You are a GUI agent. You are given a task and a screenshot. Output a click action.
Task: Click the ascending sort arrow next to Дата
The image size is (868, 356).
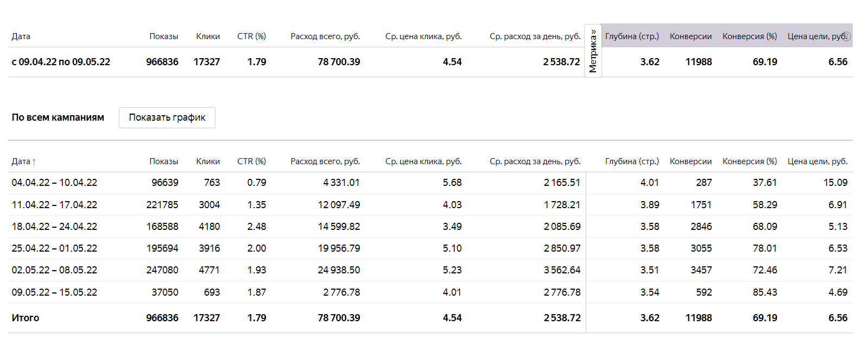(34, 162)
